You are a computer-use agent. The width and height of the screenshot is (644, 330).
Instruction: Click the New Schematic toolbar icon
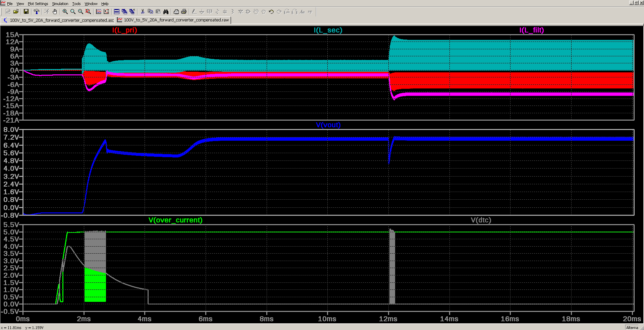[8, 12]
